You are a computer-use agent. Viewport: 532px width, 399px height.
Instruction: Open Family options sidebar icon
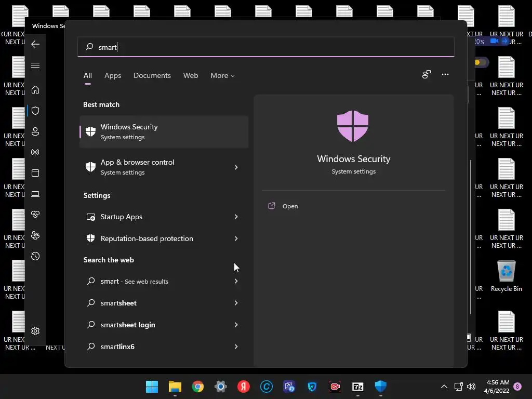click(x=35, y=235)
